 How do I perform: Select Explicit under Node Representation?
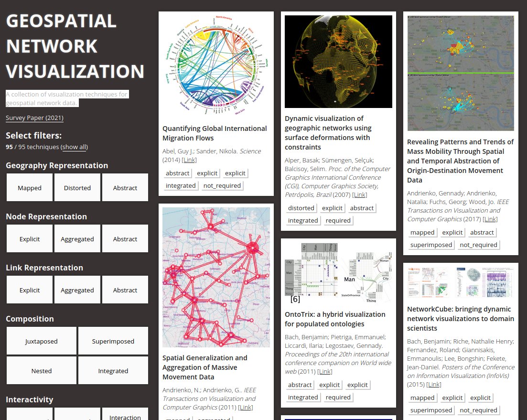[30, 239]
